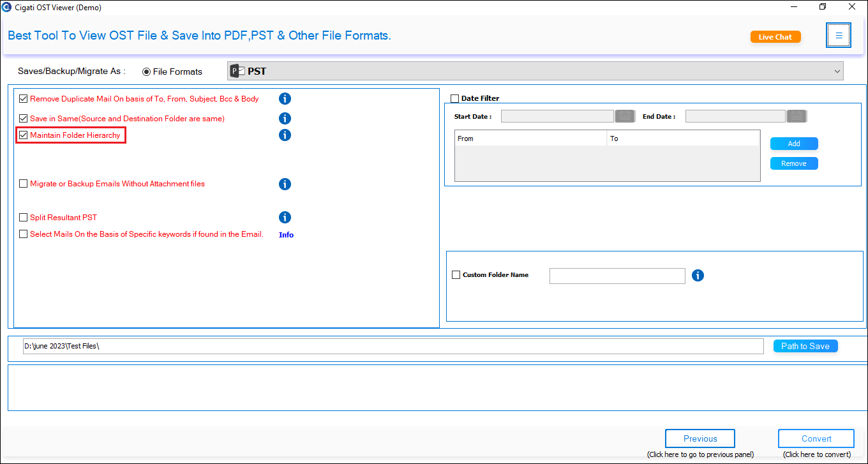Enable Migrate or Backup Emails Without Attachment

(24, 184)
